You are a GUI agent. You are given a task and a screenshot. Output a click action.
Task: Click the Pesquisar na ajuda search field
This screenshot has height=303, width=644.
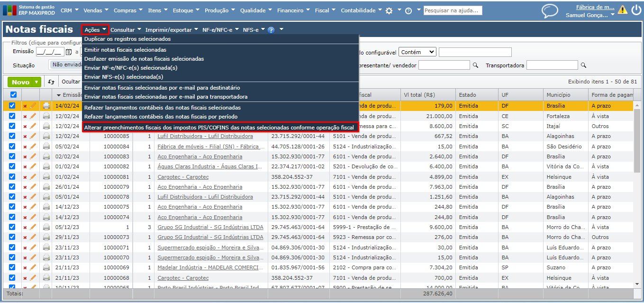coord(453,10)
